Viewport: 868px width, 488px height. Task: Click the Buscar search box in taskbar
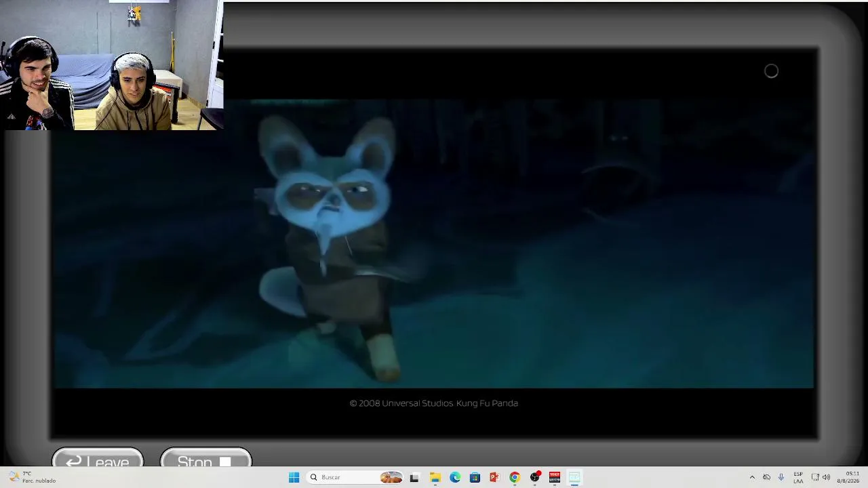click(x=354, y=477)
